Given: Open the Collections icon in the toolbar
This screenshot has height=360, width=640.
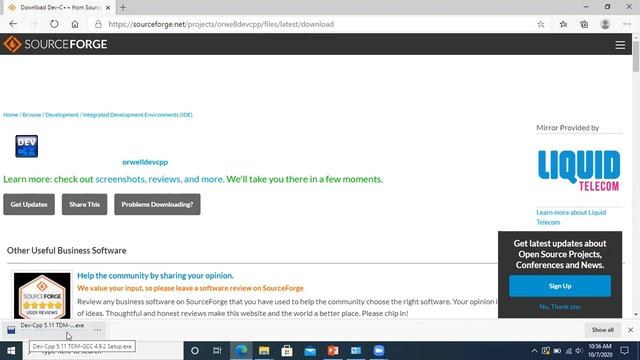Looking at the screenshot, I should click(x=584, y=24).
